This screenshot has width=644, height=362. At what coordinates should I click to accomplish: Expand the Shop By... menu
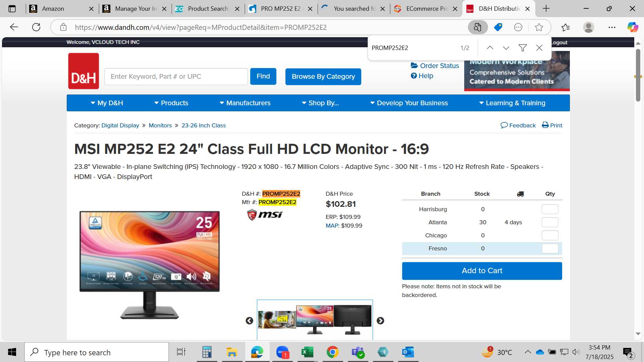pyautogui.click(x=320, y=103)
